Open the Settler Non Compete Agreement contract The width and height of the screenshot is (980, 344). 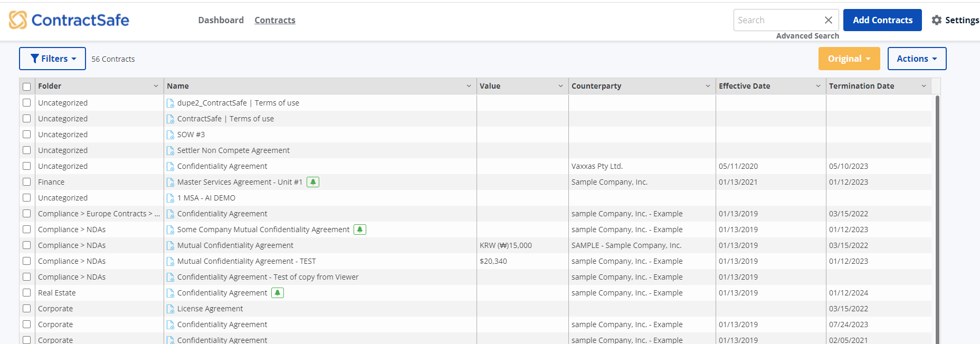[233, 150]
